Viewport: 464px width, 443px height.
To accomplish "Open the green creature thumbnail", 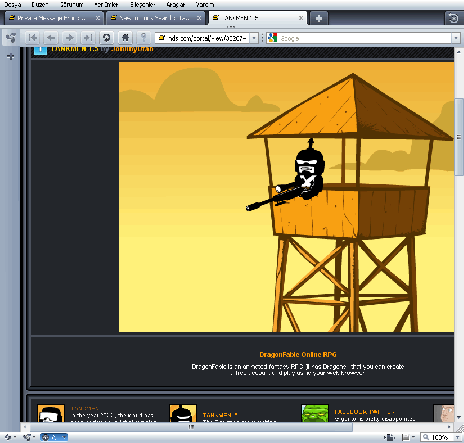I will tap(315, 413).
